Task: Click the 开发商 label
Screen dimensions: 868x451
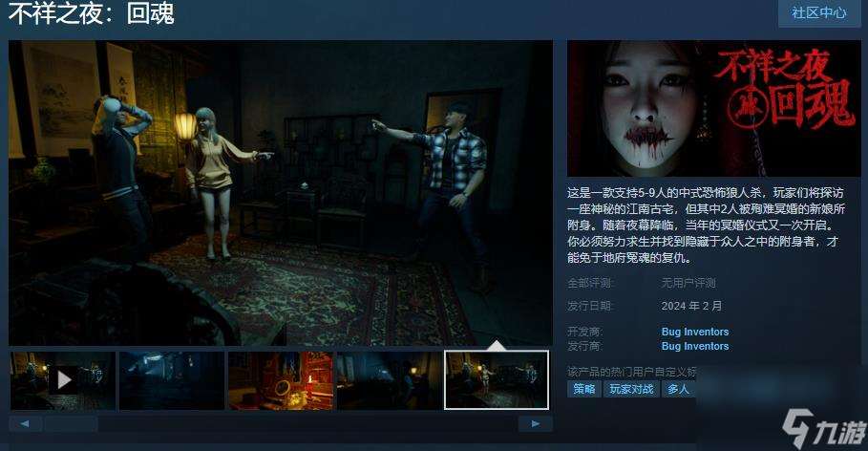Action: click(584, 332)
